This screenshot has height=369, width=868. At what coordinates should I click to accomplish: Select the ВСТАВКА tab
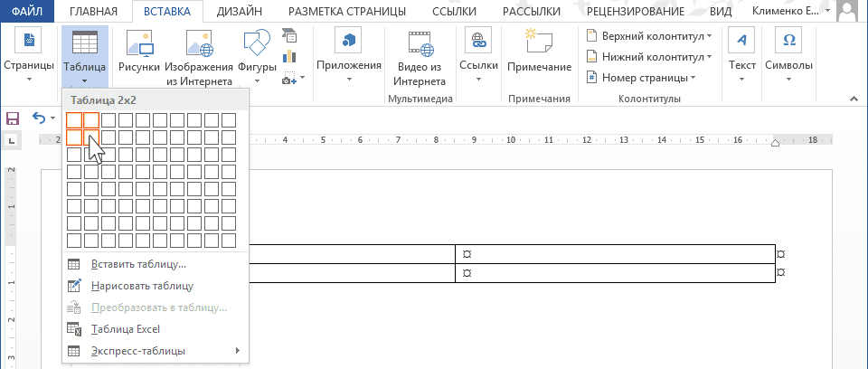pos(166,11)
